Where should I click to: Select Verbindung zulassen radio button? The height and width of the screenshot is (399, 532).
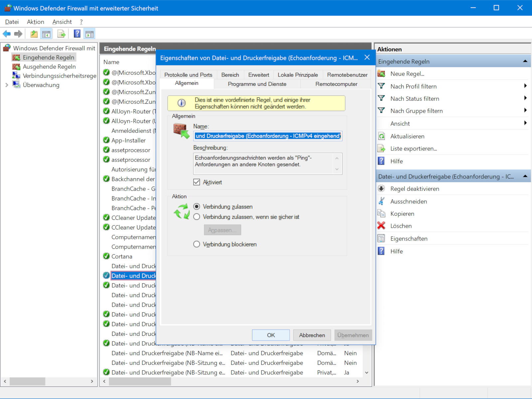pyautogui.click(x=197, y=206)
